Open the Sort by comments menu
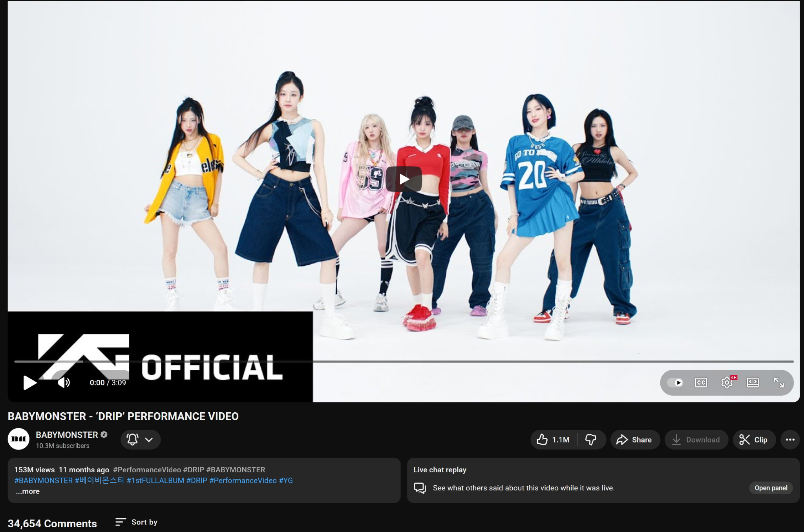Viewport: 804px width, 532px height. (x=136, y=522)
